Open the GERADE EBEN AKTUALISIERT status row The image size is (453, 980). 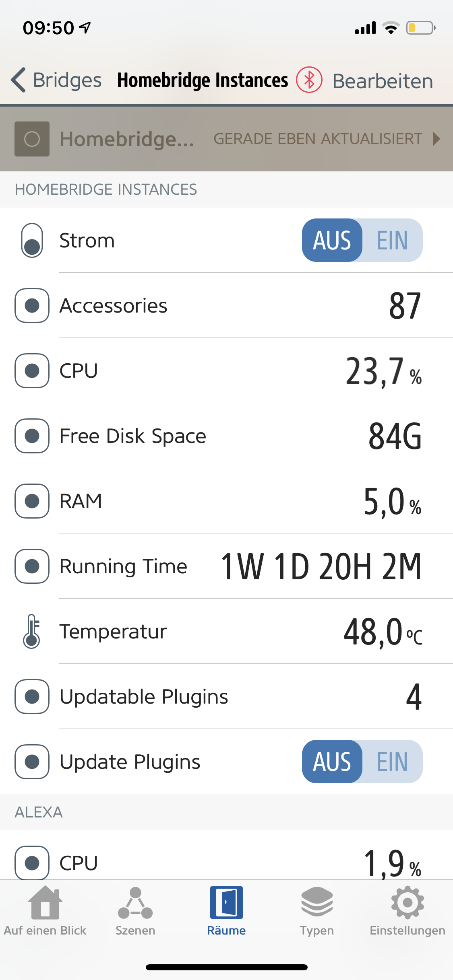pos(317,139)
